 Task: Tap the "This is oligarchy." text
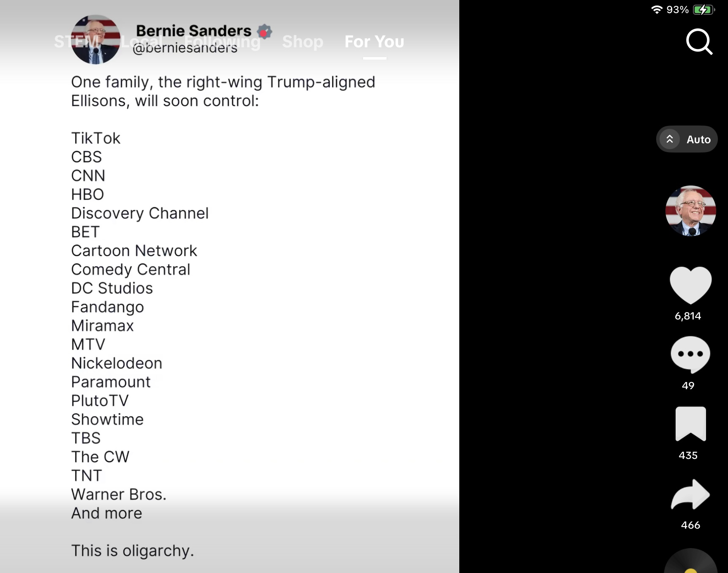[132, 551]
